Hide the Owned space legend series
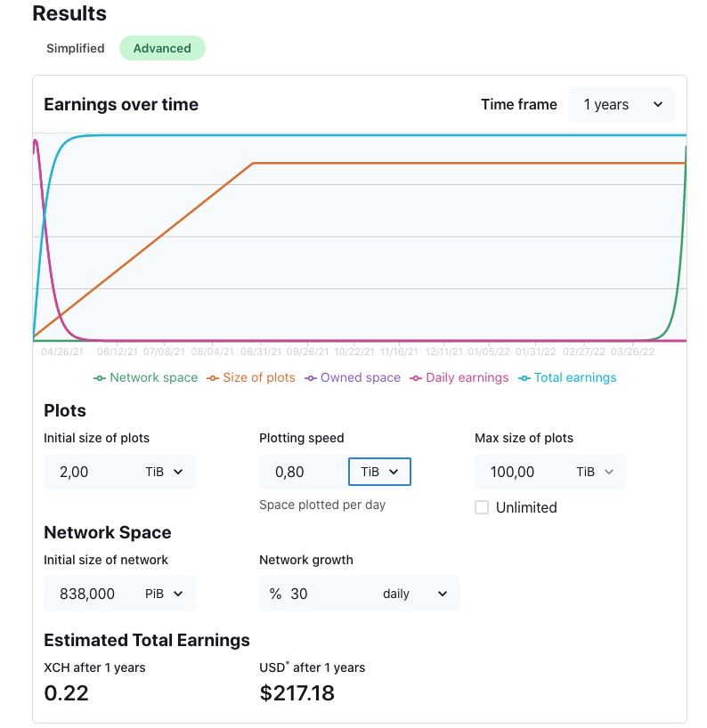The image size is (707, 728). pos(352,377)
